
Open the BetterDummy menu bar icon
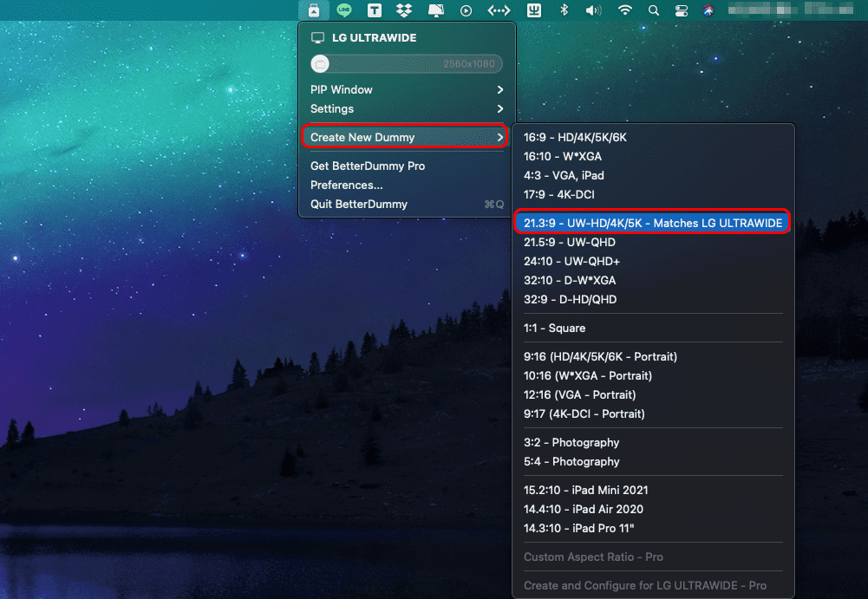(314, 10)
